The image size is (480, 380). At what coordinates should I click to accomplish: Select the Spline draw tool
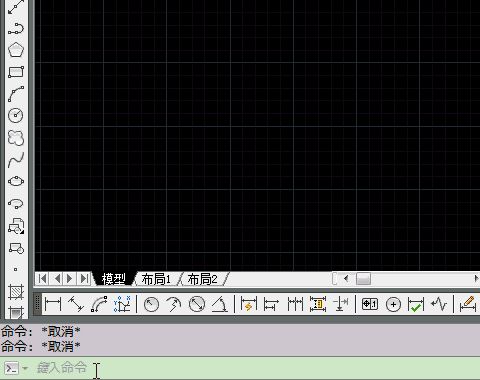tap(16, 160)
